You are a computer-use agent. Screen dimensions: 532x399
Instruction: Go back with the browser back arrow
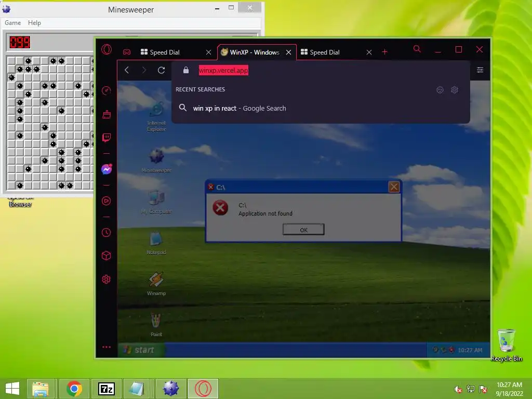(x=127, y=70)
